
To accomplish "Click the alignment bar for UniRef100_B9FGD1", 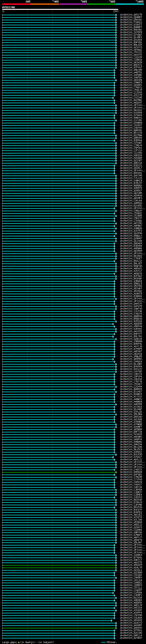I will point(59,42).
